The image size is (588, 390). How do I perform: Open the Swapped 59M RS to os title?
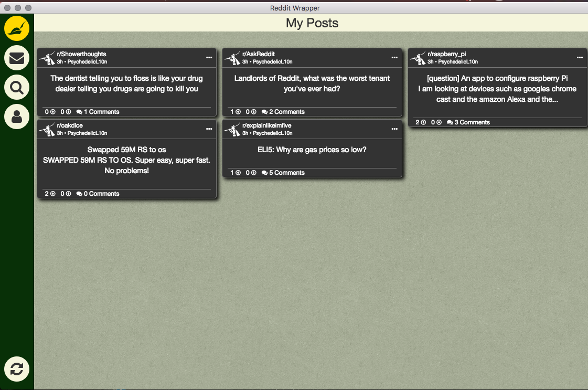coord(127,150)
